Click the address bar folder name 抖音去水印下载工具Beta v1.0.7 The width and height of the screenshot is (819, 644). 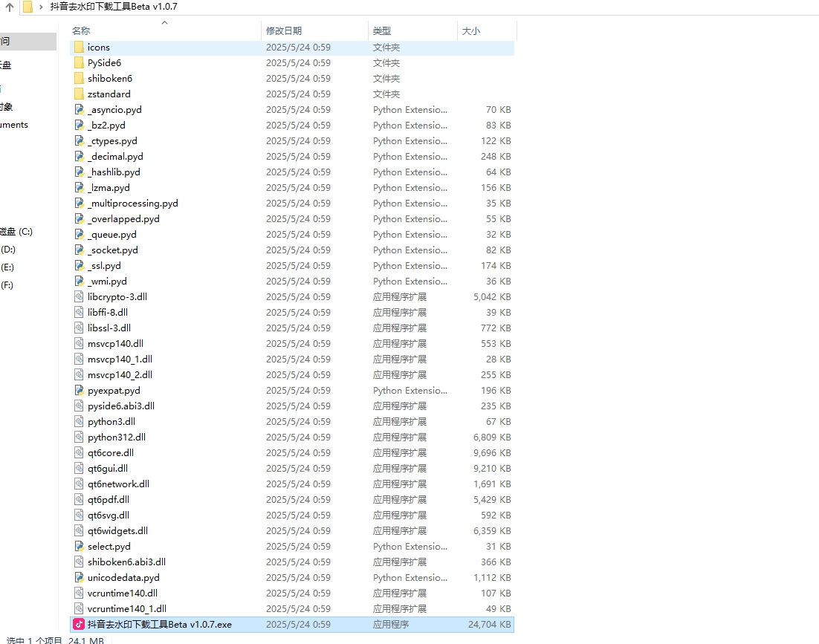click(x=114, y=7)
